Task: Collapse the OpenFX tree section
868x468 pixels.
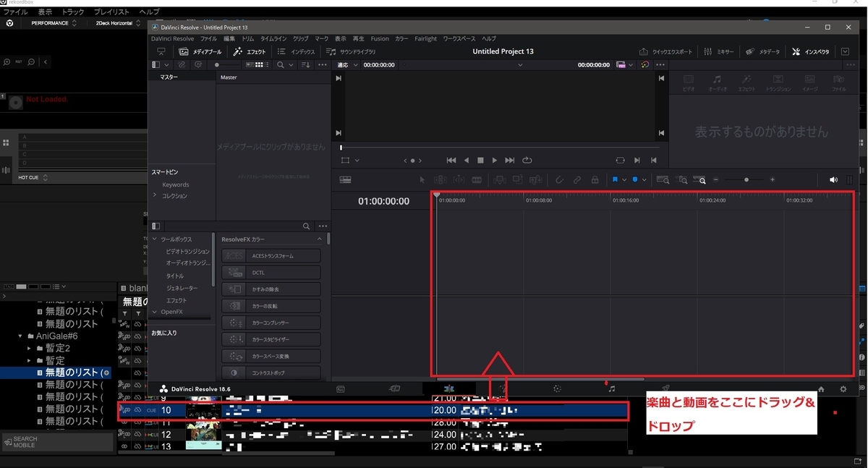Action: tap(154, 312)
